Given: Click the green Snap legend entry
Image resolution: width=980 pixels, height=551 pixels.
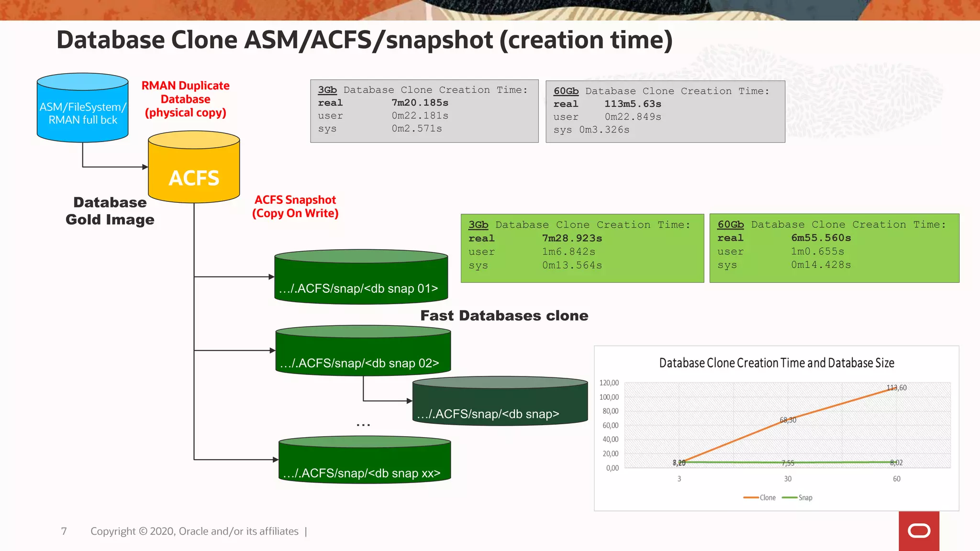Looking at the screenshot, I should click(797, 498).
